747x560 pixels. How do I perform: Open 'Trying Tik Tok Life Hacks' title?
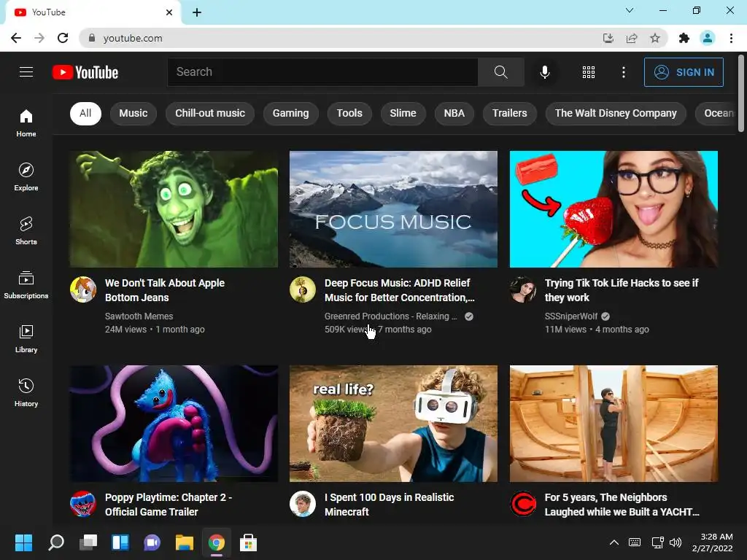tap(622, 290)
